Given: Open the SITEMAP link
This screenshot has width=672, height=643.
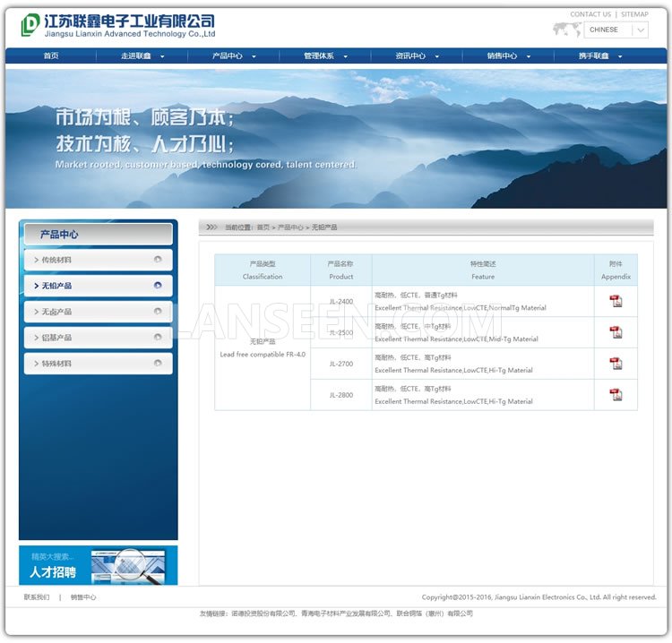Looking at the screenshot, I should [634, 14].
